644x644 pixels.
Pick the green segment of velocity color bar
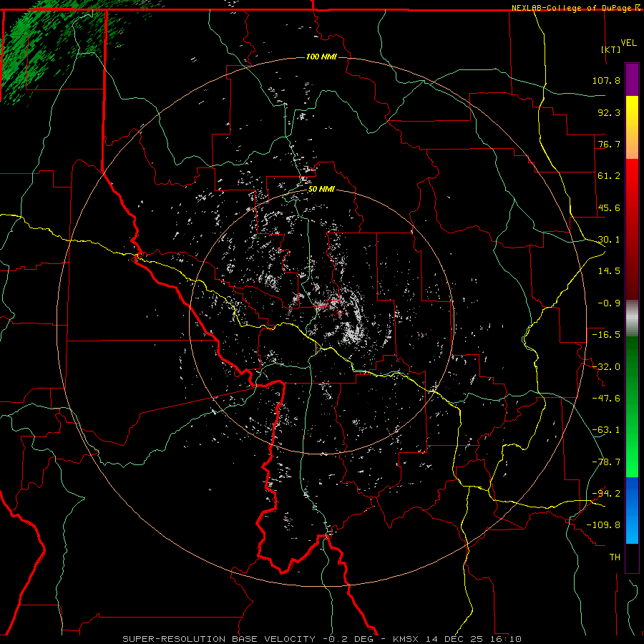[632, 406]
